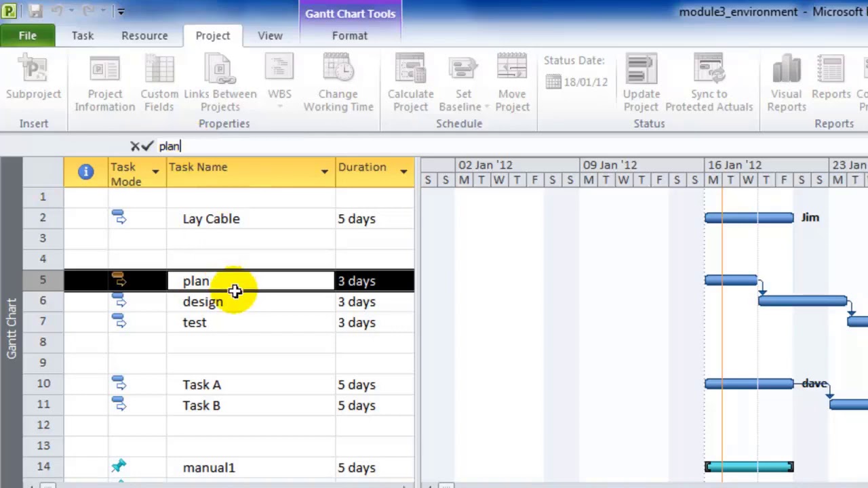Click the Undo icon in Quick Access toolbar
The width and height of the screenshot is (868, 488).
[x=57, y=12]
